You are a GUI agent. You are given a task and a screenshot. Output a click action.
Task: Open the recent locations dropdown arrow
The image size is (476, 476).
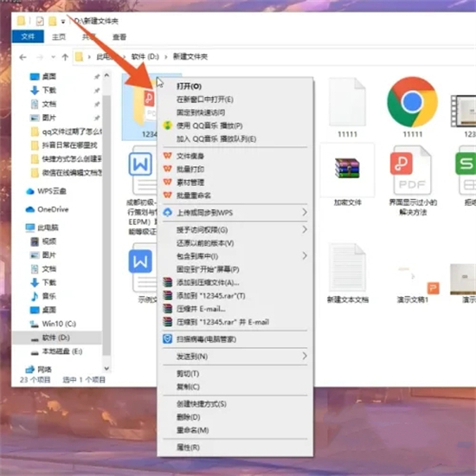click(54, 57)
